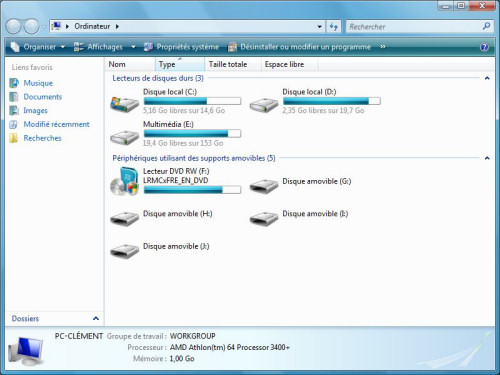Screen dimensions: 500x375
Task: Click the computer icon in address bar
Action: pyautogui.click(x=57, y=26)
